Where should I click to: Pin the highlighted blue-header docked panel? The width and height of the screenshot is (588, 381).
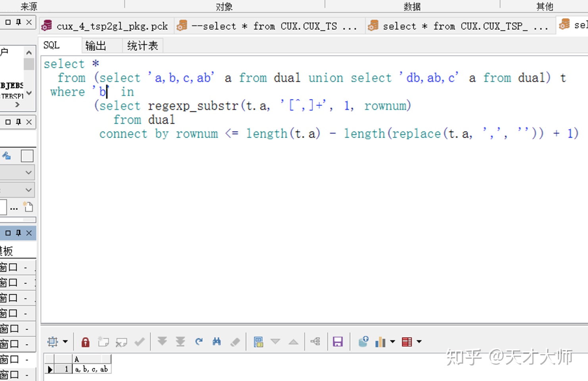pos(19,233)
